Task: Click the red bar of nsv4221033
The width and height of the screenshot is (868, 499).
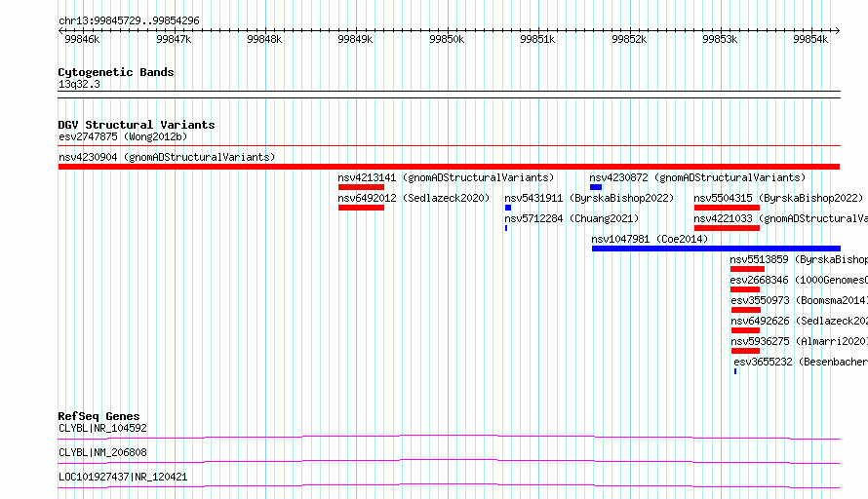Action: (x=727, y=228)
